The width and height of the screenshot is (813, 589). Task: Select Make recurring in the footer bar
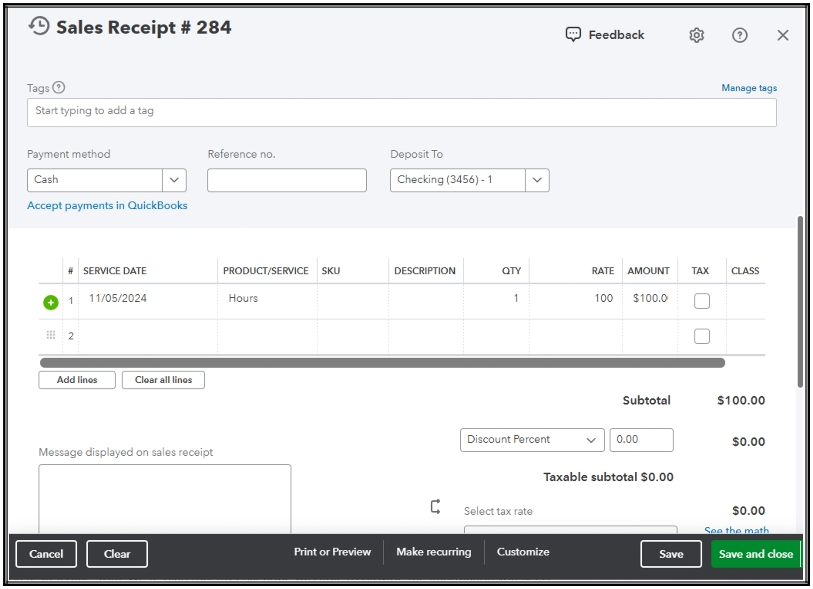click(434, 551)
